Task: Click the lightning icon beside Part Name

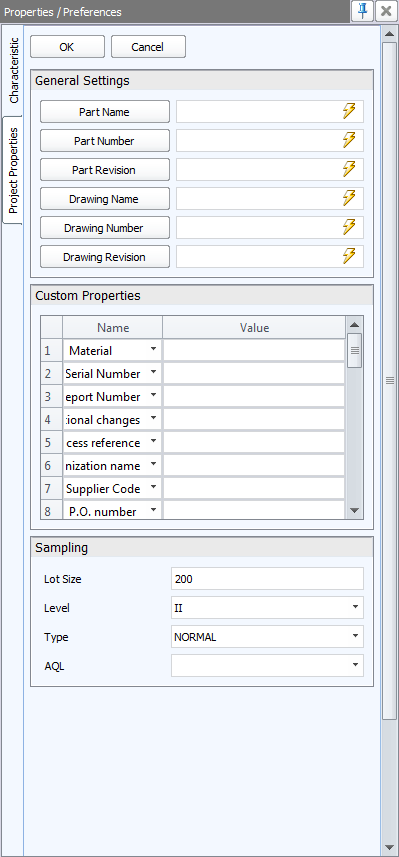Action: pos(349,111)
